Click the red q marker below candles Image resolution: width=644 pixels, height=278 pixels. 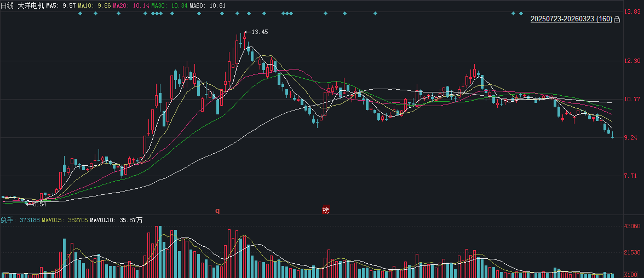pos(217,210)
